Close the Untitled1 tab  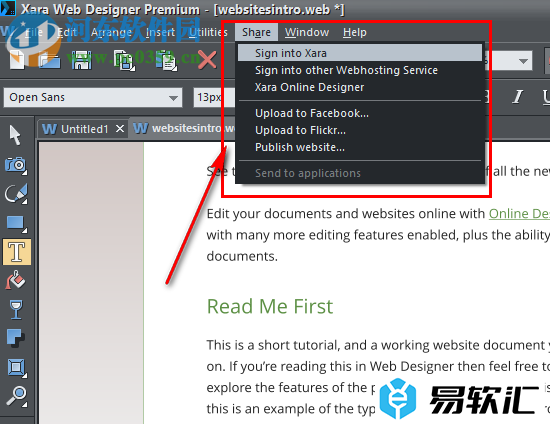click(120, 129)
